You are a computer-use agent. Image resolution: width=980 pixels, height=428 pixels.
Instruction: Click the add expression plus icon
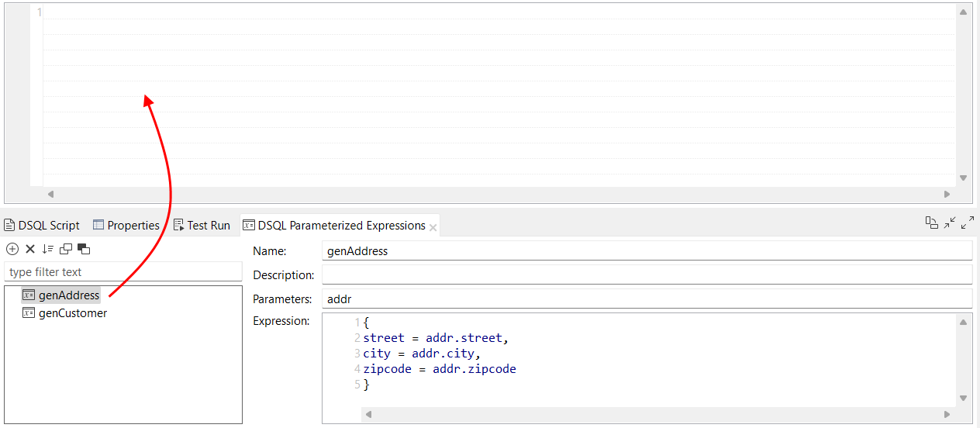coord(12,249)
